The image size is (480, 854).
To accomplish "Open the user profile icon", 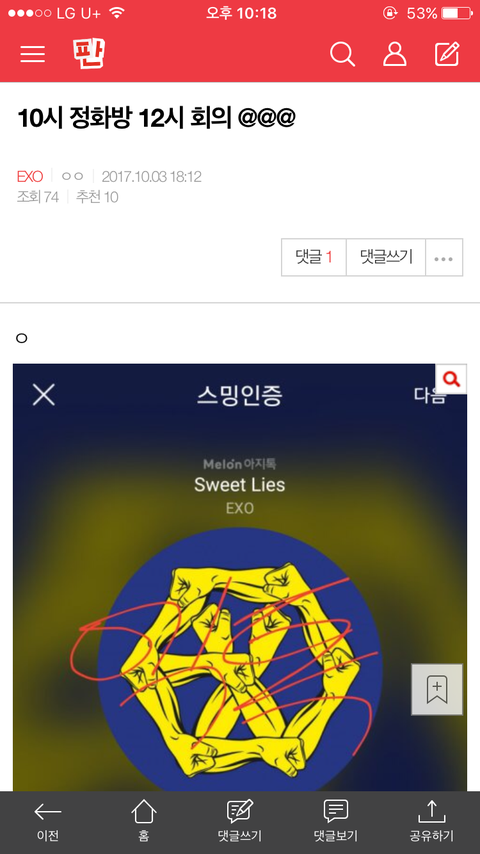I will [x=394, y=54].
